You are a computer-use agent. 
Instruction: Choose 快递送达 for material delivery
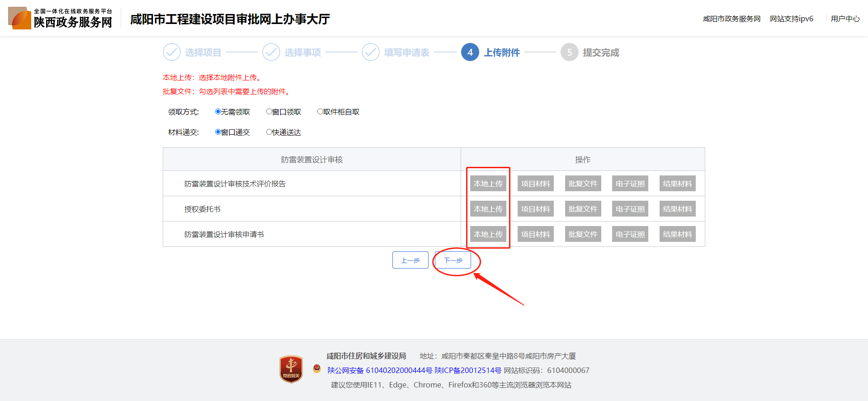(269, 132)
